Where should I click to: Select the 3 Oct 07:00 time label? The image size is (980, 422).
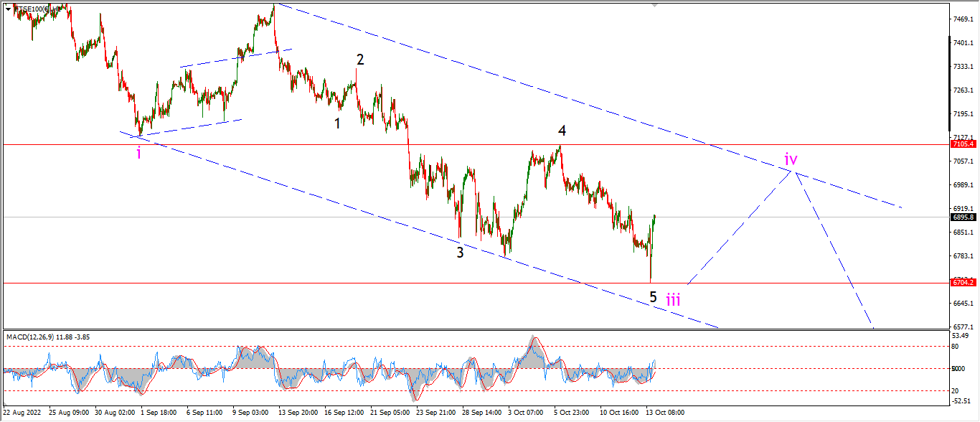(525, 413)
